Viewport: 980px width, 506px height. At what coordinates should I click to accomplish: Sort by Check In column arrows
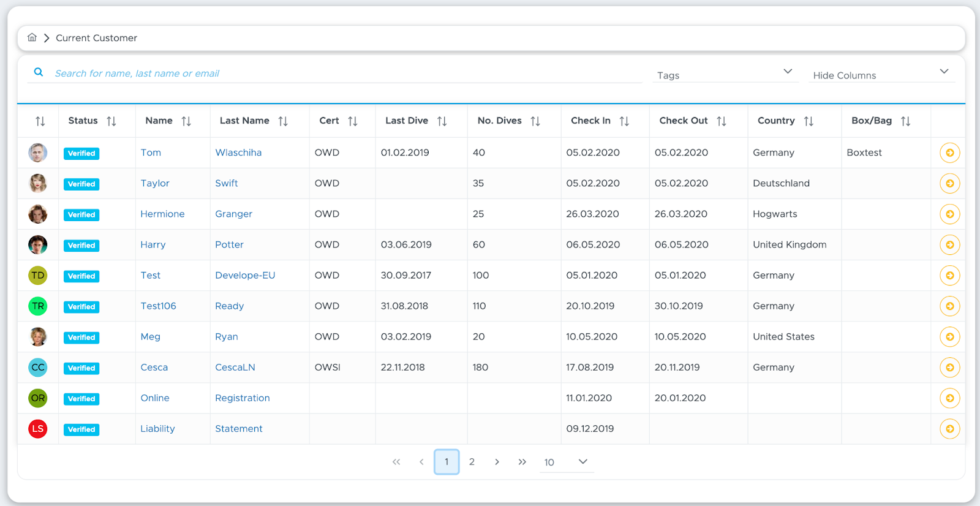(x=624, y=121)
